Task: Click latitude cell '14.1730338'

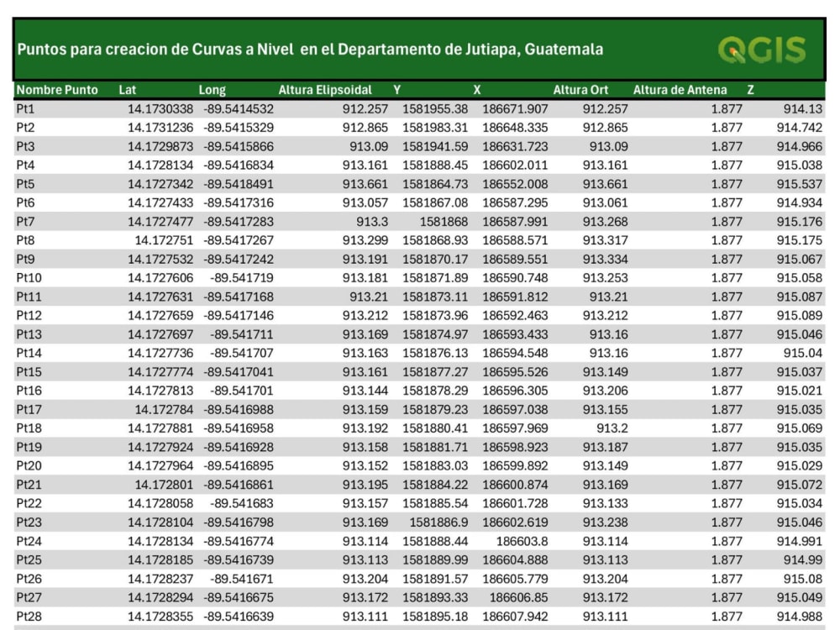Action: point(160,108)
